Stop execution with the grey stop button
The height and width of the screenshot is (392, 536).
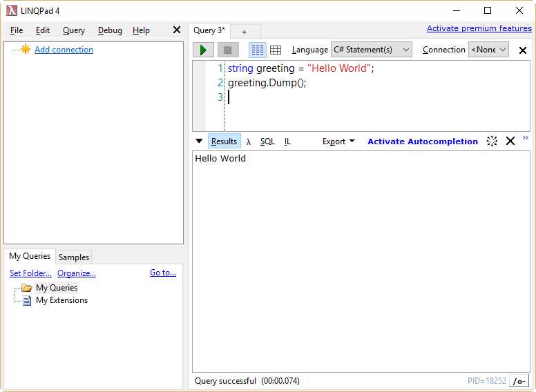(228, 50)
